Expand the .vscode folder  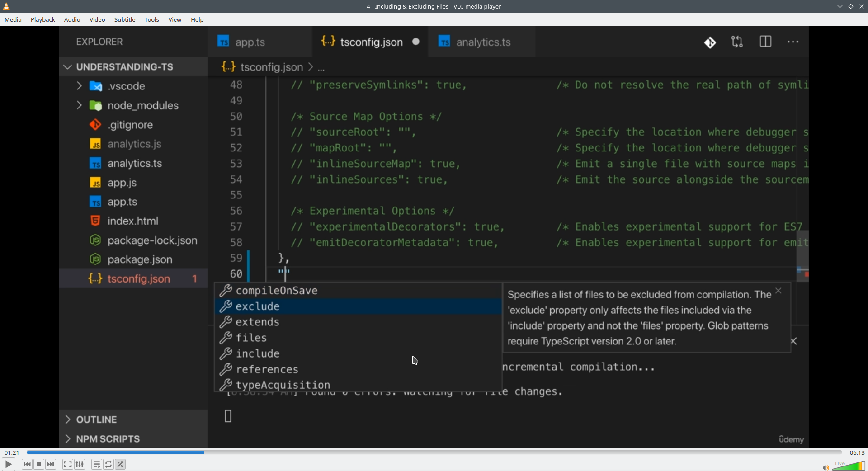[x=79, y=86]
